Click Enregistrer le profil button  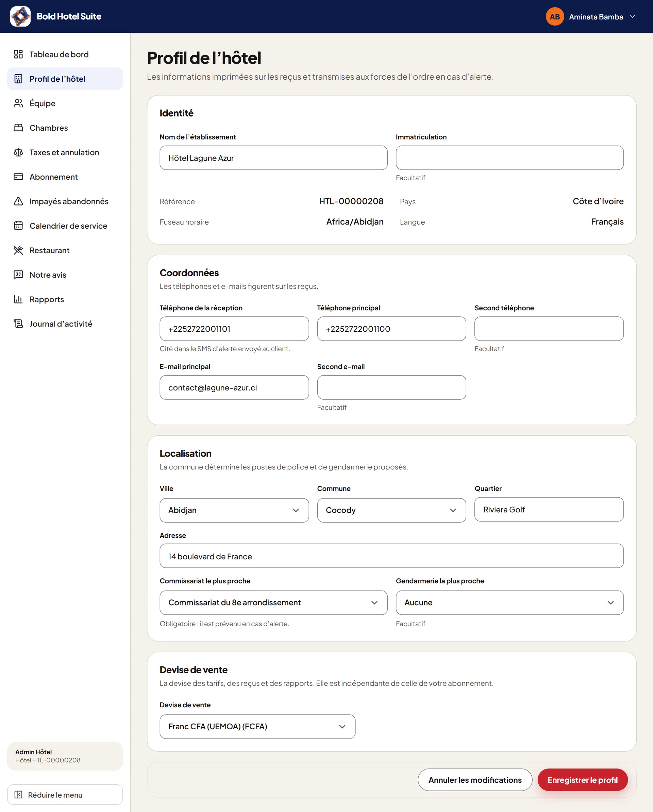pos(583,780)
